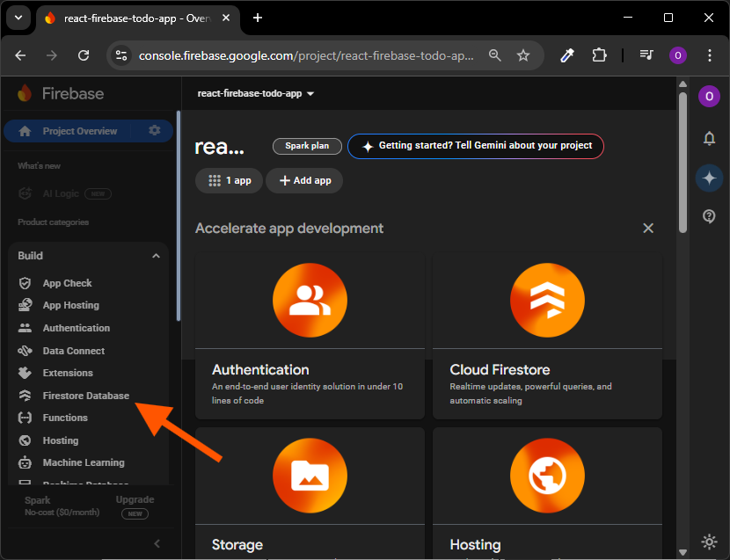Click the address bar URL field
Screen dimensions: 730x560
point(306,56)
